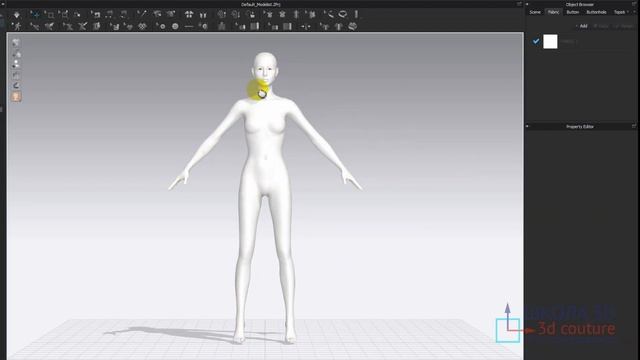Click the diamond quilt pattern toolbar icon
Viewport: 640px width, 360px height.
tap(142, 27)
